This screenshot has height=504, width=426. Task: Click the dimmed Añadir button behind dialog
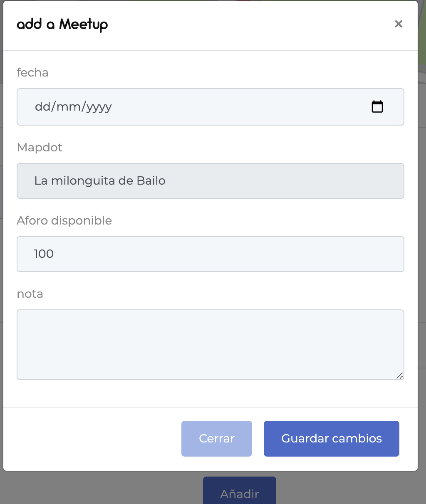(240, 491)
